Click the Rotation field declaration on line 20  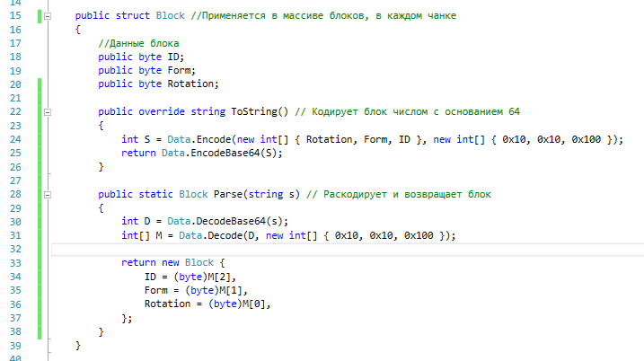tap(190, 84)
